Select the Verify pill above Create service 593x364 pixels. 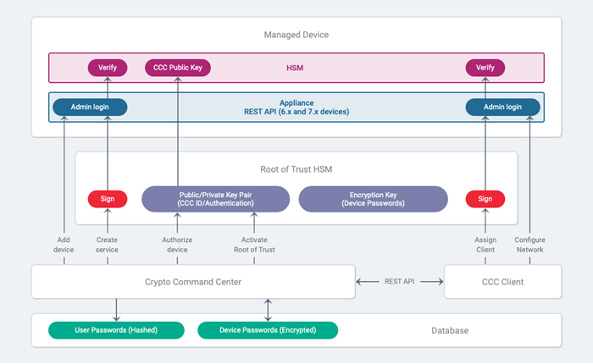coord(108,66)
